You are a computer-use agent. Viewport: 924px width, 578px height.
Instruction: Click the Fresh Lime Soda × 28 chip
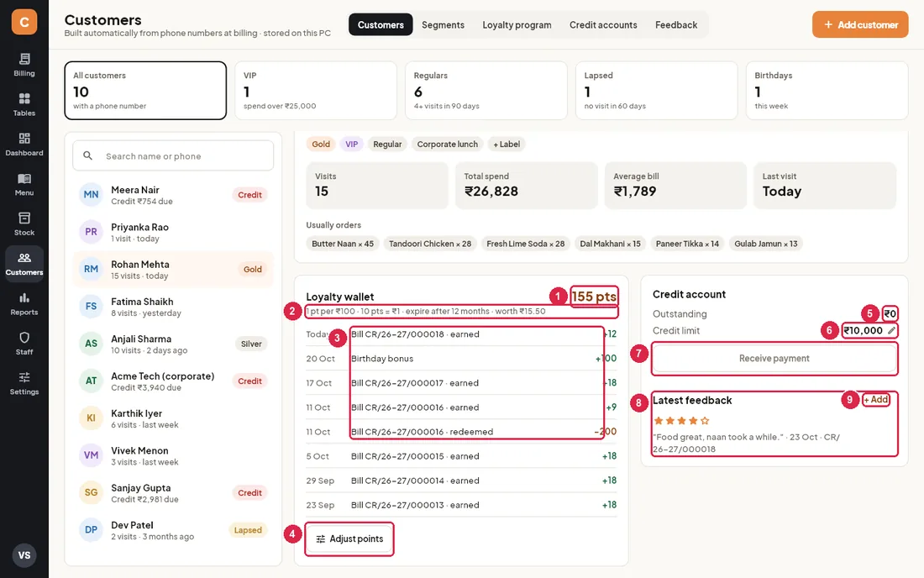pos(526,244)
